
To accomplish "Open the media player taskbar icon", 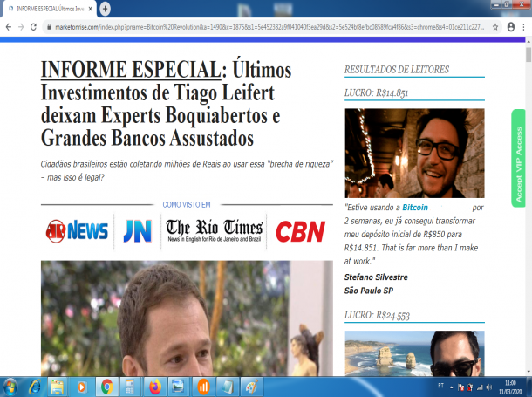I will point(81,387).
